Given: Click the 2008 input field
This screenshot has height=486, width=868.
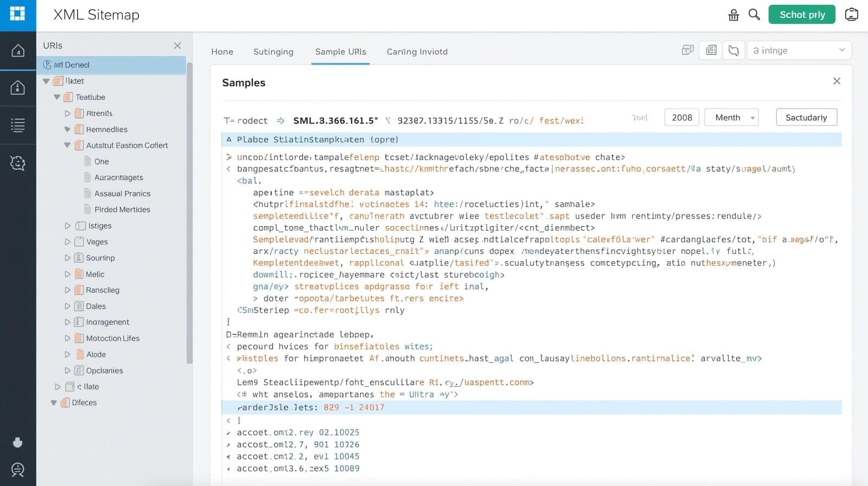Looking at the screenshot, I should pos(682,118).
